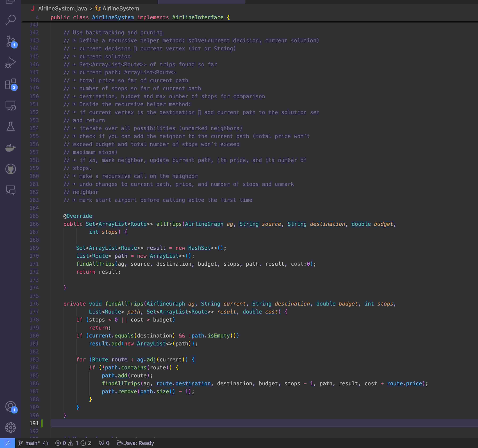478x448 pixels.
Task: Open the GitHub Pull Requests view
Action: [x=11, y=169]
